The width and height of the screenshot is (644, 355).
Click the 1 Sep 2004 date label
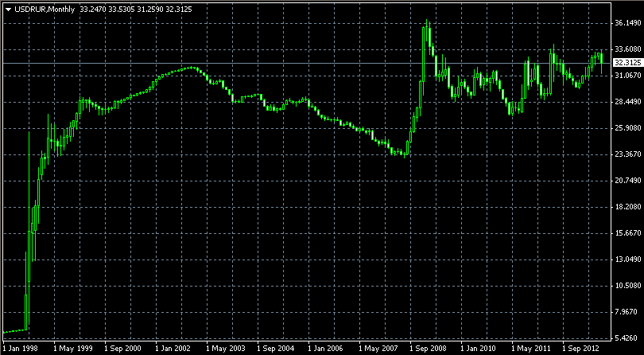pyautogui.click(x=276, y=349)
